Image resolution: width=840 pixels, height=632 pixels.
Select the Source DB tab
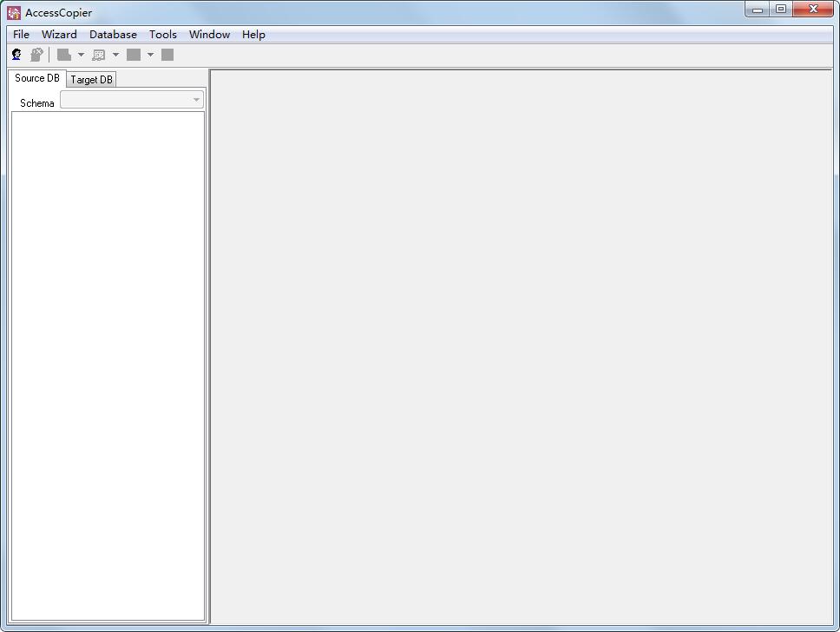coord(37,78)
